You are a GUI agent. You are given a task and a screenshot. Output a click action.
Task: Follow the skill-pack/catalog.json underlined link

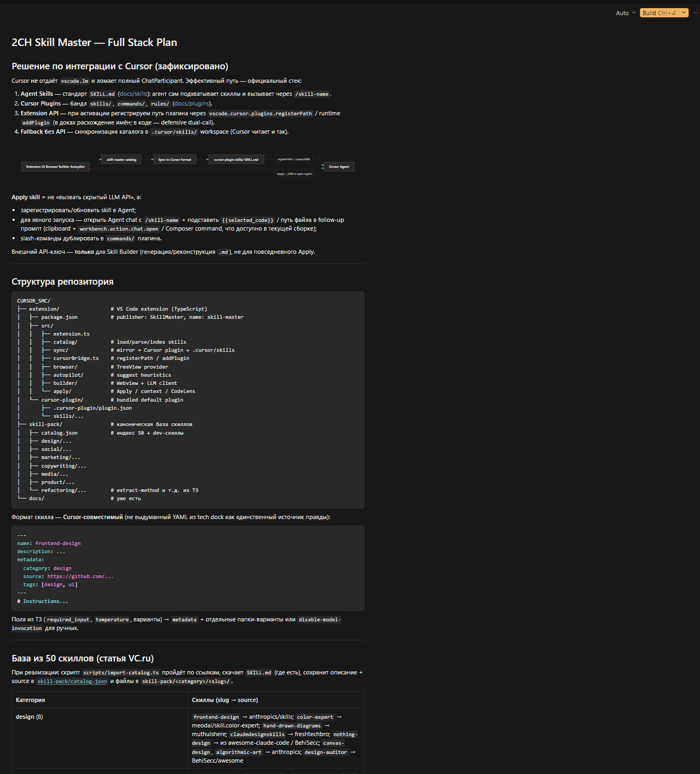click(x=72, y=681)
